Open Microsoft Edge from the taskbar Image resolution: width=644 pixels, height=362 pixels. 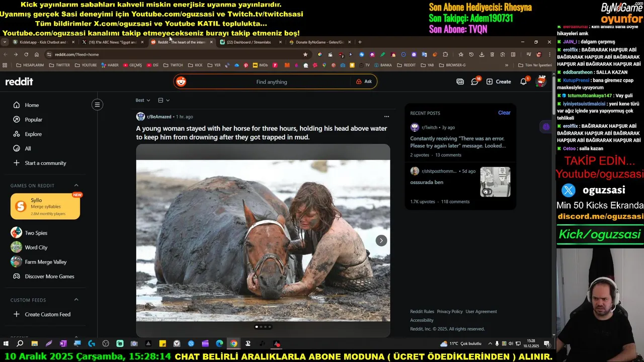tap(219, 344)
